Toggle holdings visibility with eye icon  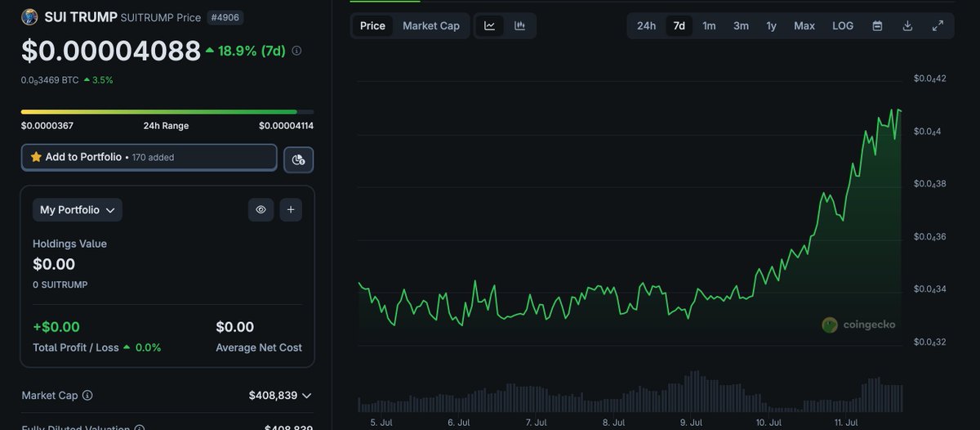261,209
